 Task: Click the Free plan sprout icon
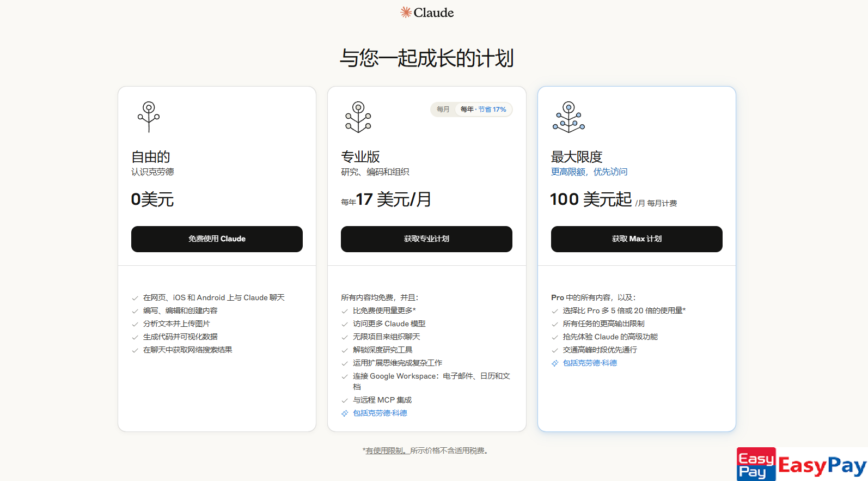tap(149, 117)
